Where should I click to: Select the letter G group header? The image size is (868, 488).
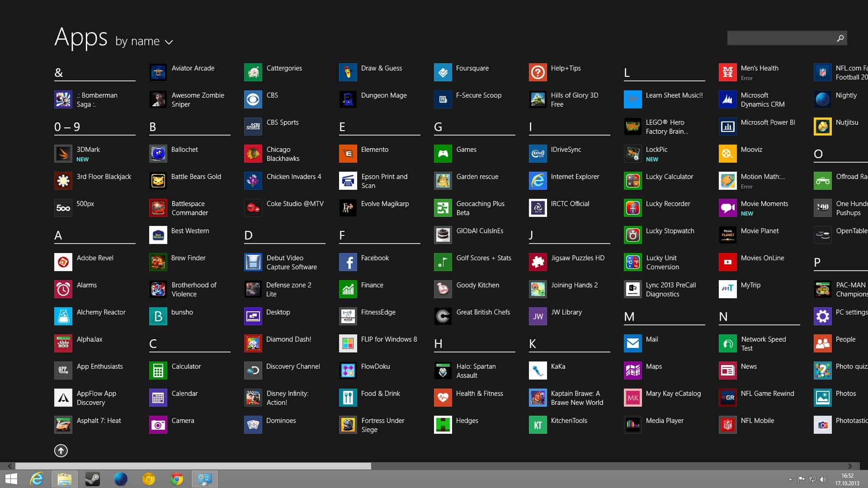point(438,127)
